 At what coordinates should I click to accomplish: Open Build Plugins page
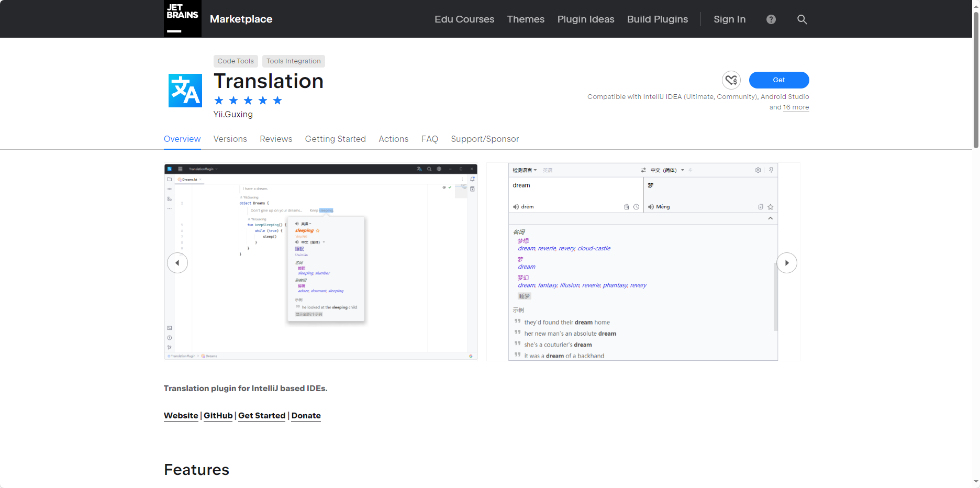tap(658, 19)
